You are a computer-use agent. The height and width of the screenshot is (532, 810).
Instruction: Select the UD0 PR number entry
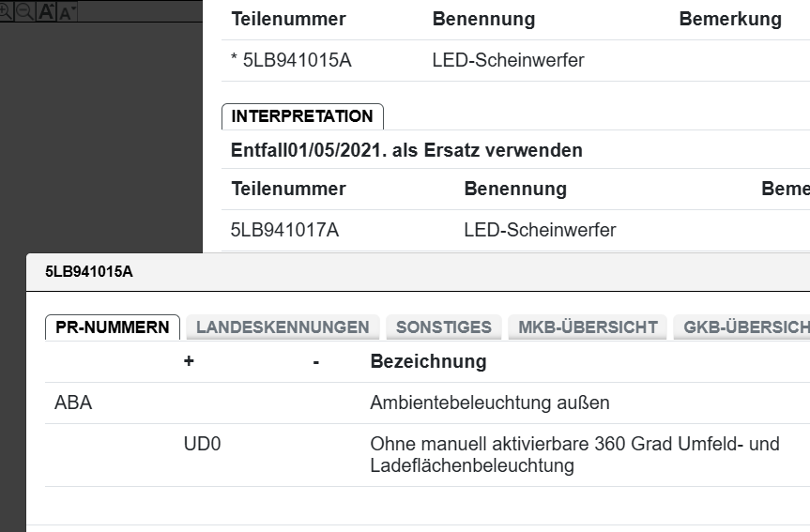[x=202, y=445]
